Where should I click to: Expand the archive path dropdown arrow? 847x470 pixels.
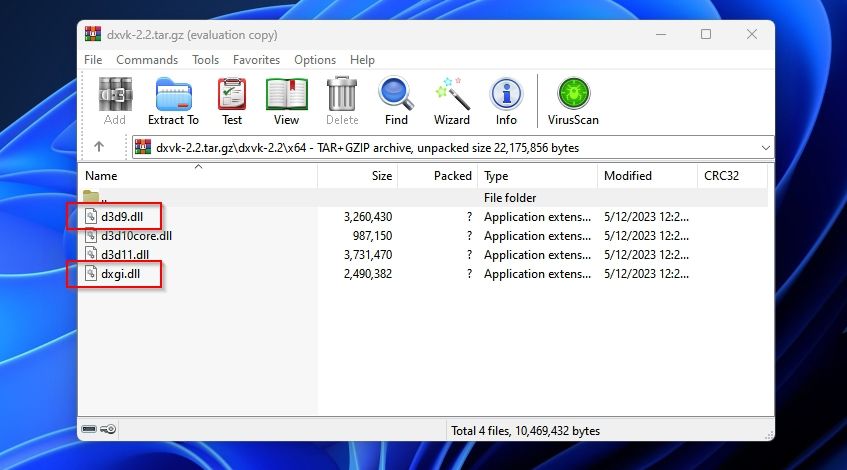pos(765,147)
